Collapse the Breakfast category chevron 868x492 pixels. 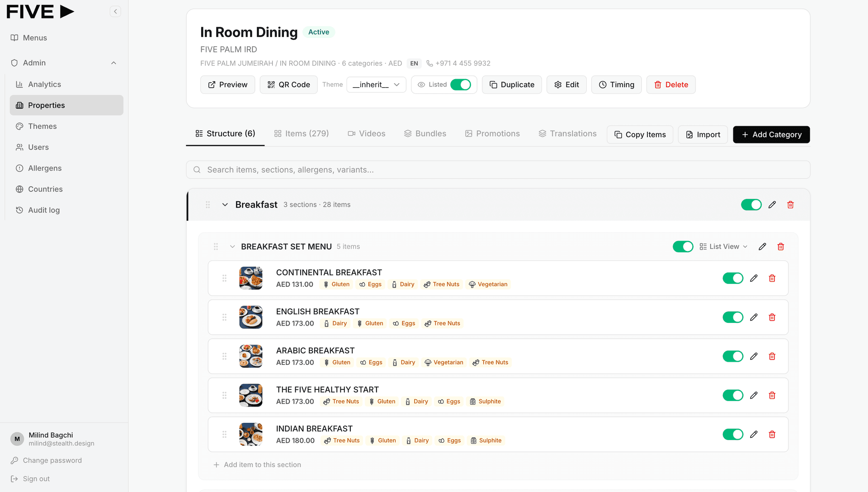point(225,205)
